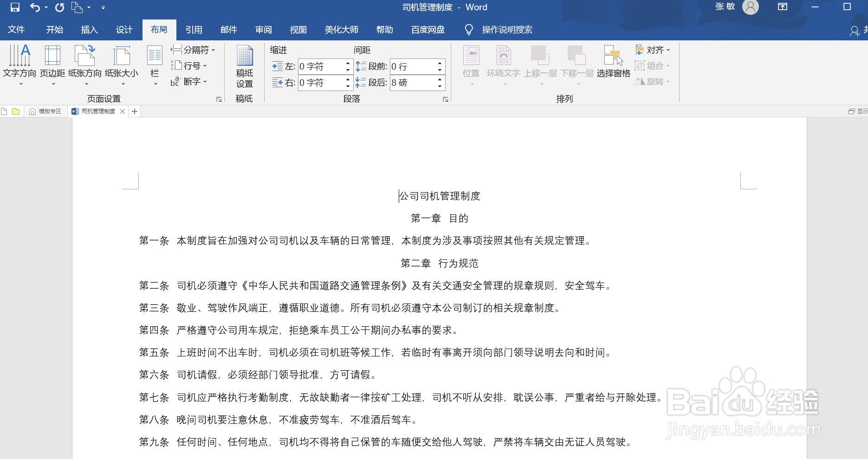Change 纸张方向 paper orientation

(x=84, y=65)
